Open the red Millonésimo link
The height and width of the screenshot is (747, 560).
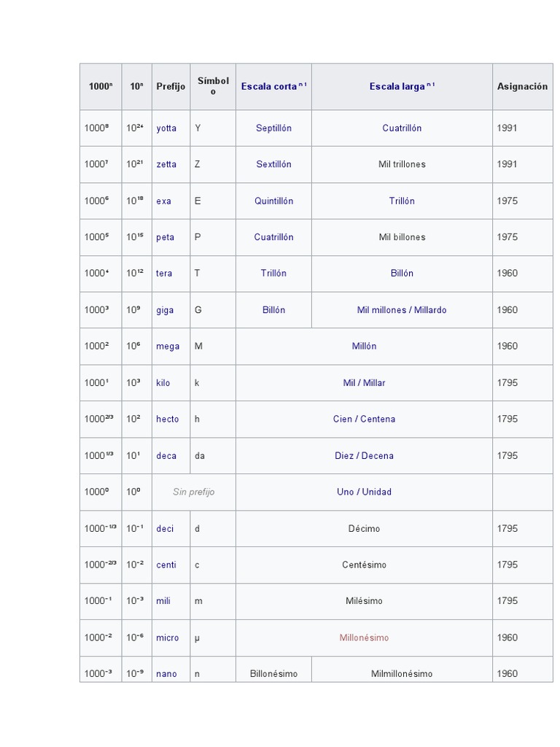[x=364, y=638]
